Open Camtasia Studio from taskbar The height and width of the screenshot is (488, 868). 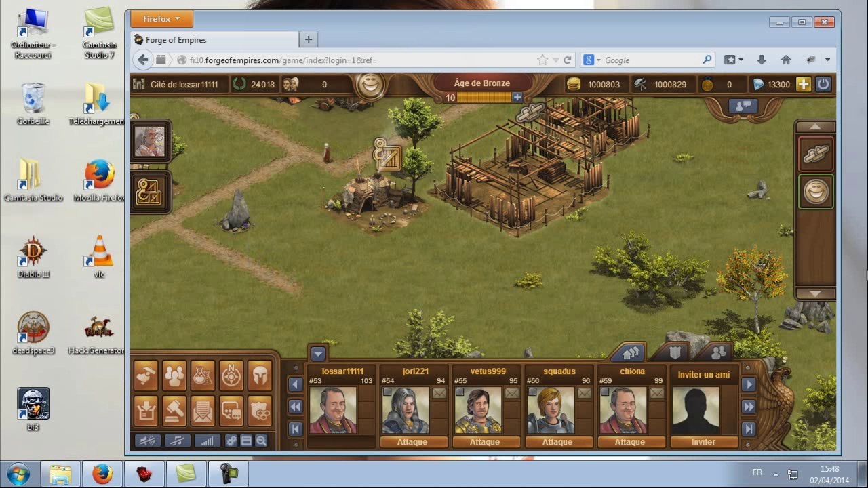[186, 473]
